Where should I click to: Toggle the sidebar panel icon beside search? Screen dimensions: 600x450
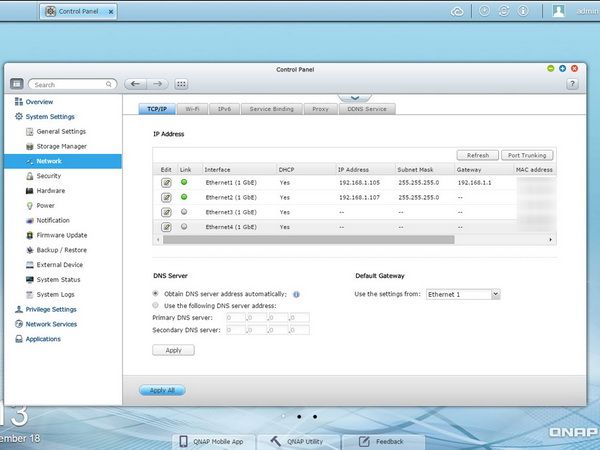(x=16, y=84)
